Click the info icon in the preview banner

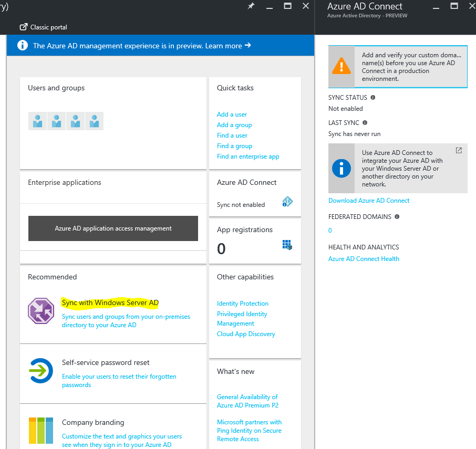click(x=23, y=45)
